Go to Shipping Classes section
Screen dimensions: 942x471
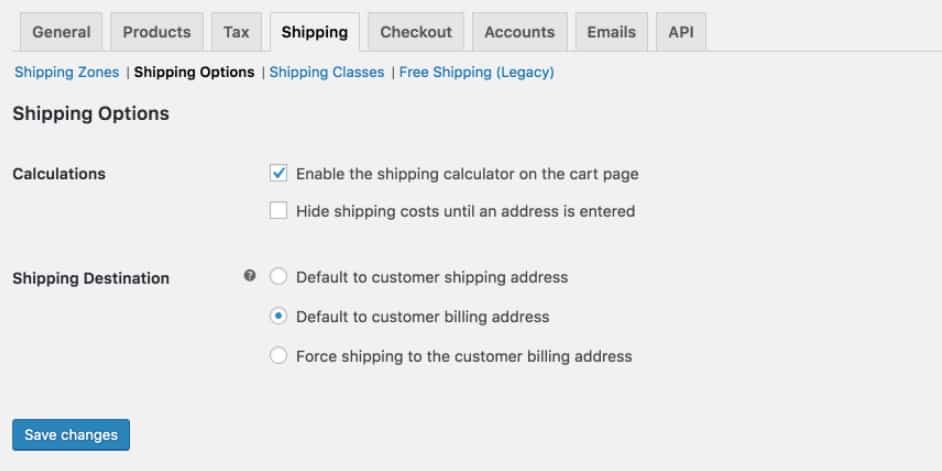point(327,72)
